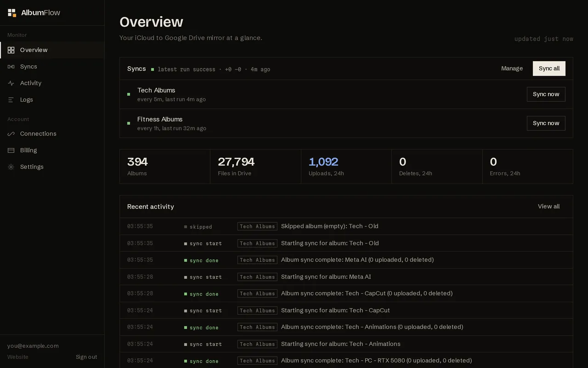Open the Overview page in sidebar

pyautogui.click(x=52, y=50)
